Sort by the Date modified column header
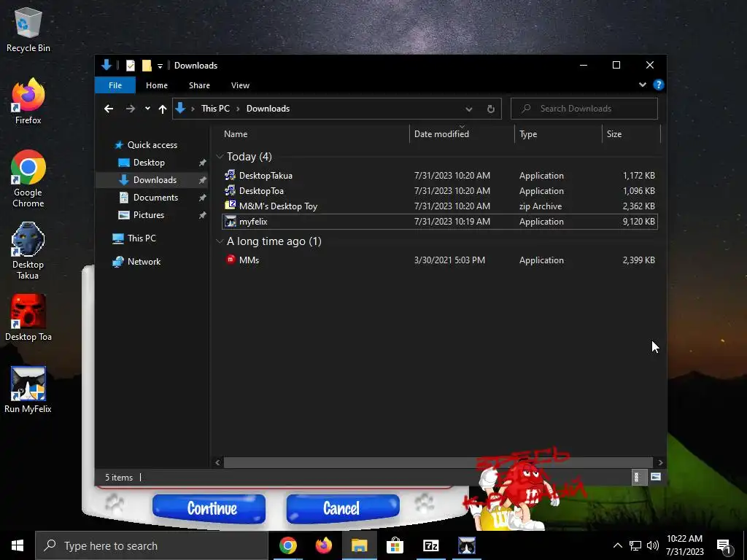The width and height of the screenshot is (747, 560). pyautogui.click(x=462, y=134)
